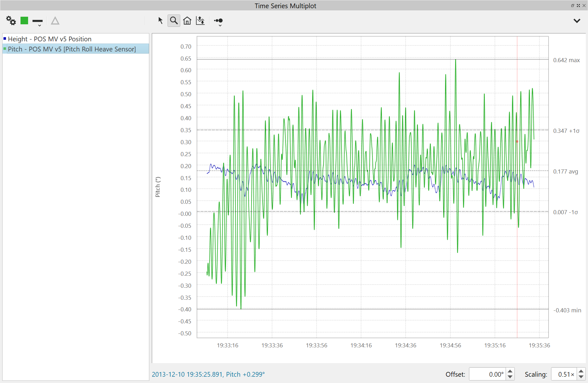Viewport: 588px width, 383px height.
Task: Maximize the panel with the fullscreen icon
Action: [x=578, y=5]
